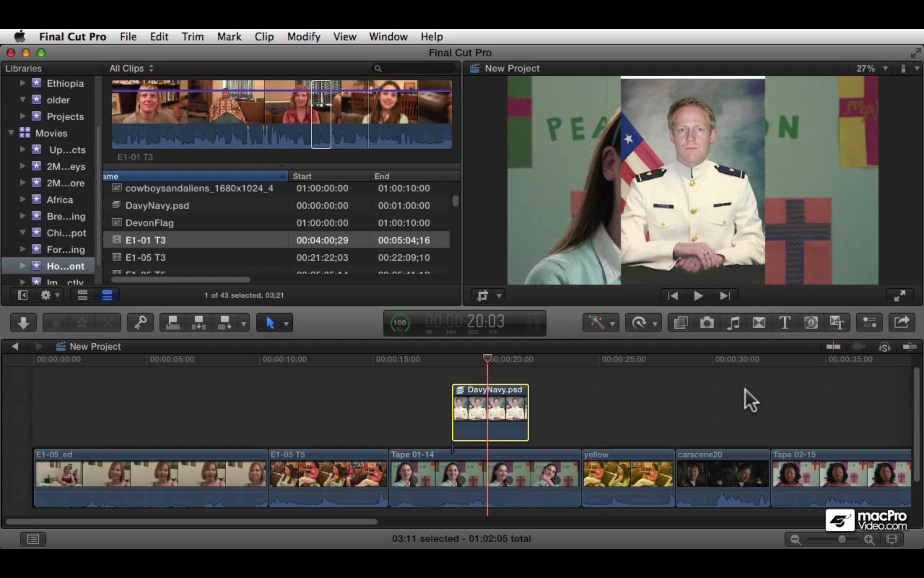Open the Timeline Index list icon

(x=33, y=539)
